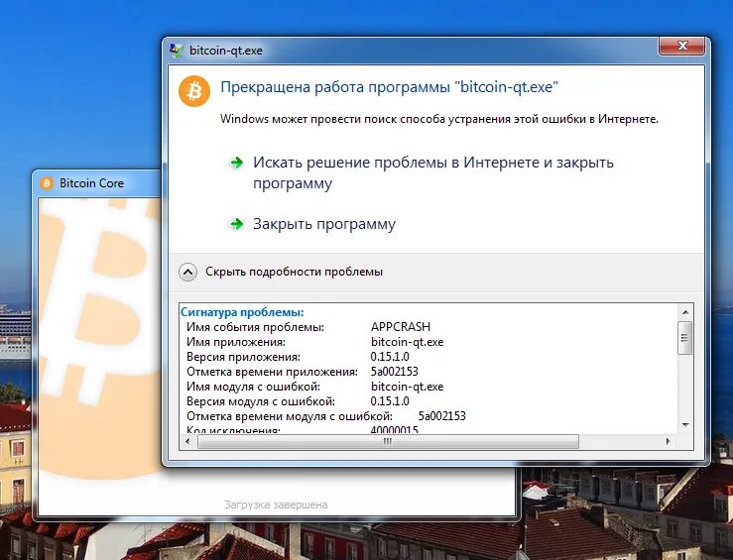Click the orange Bitcoin icon in crash dialog
Screen dimensions: 733x560
point(194,91)
